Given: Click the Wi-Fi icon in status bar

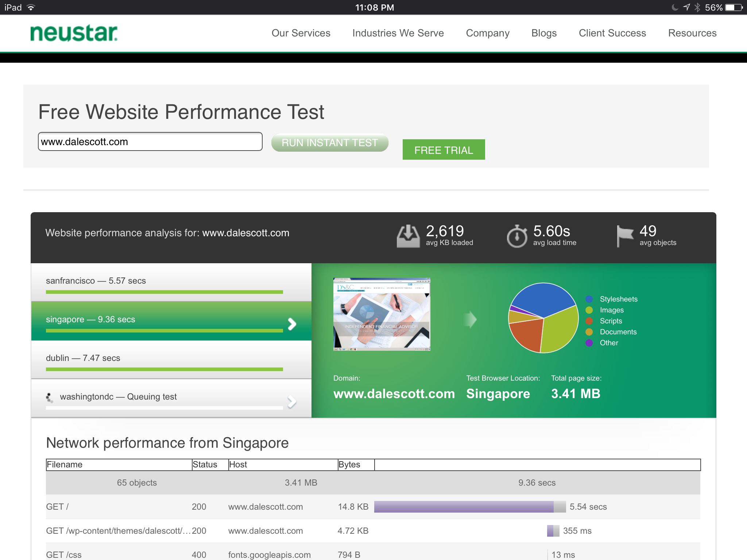Looking at the screenshot, I should tap(31, 7).
